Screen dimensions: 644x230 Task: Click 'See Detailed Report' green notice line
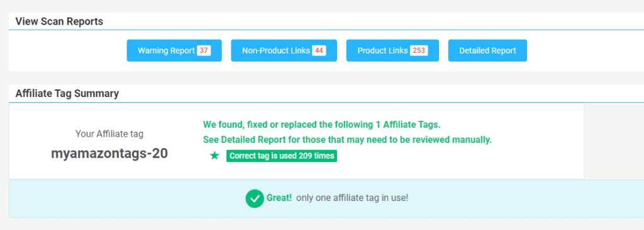(x=347, y=140)
